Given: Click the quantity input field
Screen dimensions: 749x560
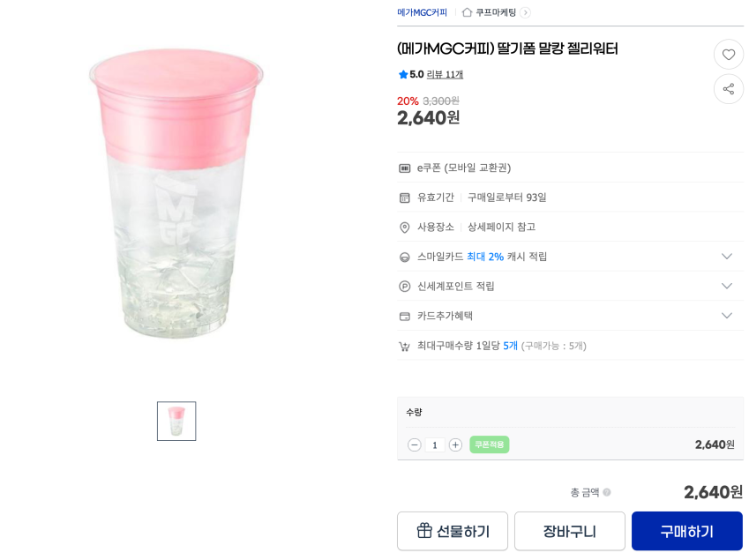Looking at the screenshot, I should click(434, 445).
